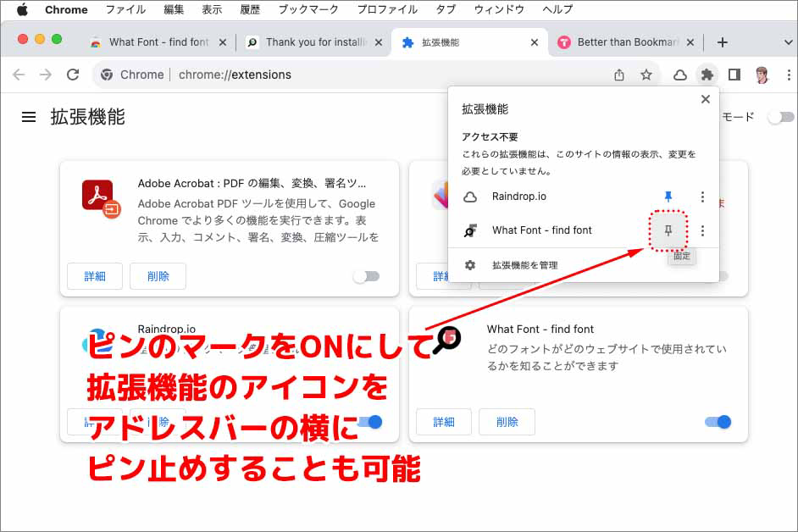
Task: Enable the What Font extension toggle
Action: [x=717, y=421]
